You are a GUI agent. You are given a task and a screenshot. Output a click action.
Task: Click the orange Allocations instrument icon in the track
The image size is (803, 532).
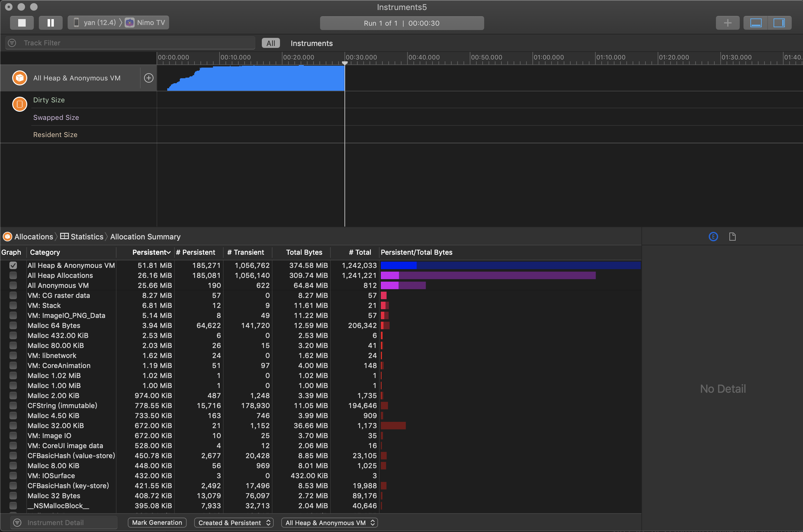click(x=20, y=78)
